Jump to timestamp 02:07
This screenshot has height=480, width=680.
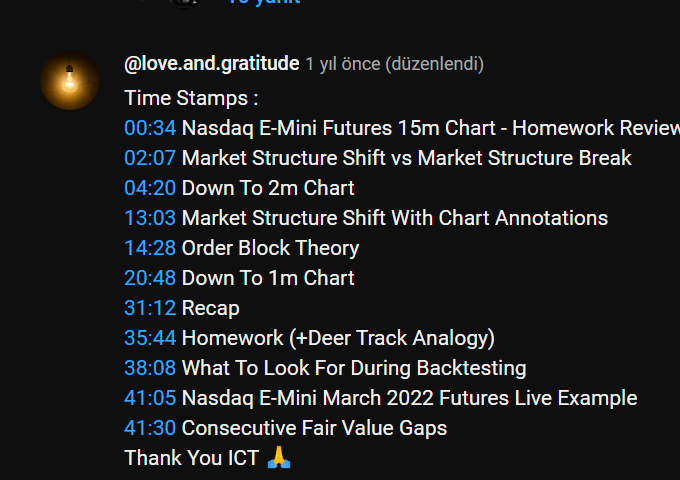[x=150, y=158]
